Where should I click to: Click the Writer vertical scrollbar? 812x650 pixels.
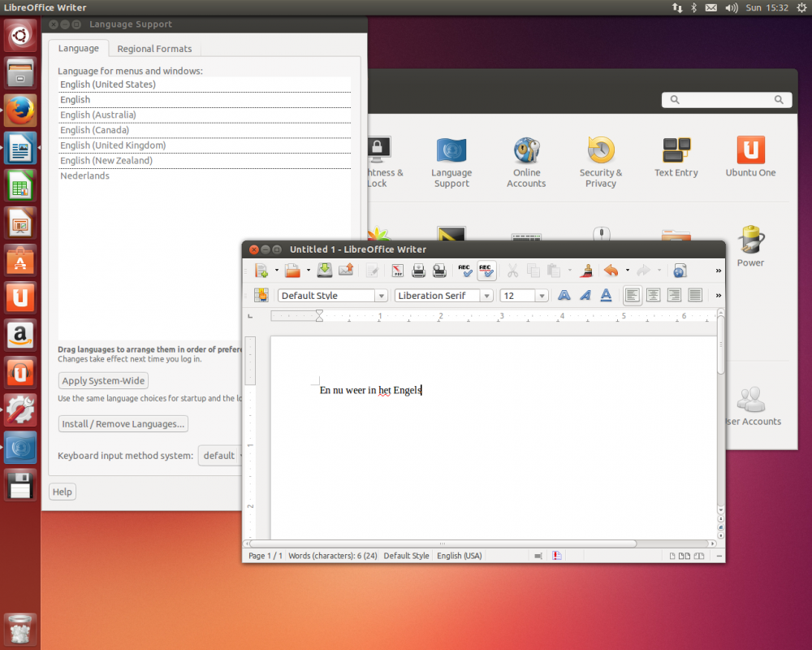click(720, 344)
